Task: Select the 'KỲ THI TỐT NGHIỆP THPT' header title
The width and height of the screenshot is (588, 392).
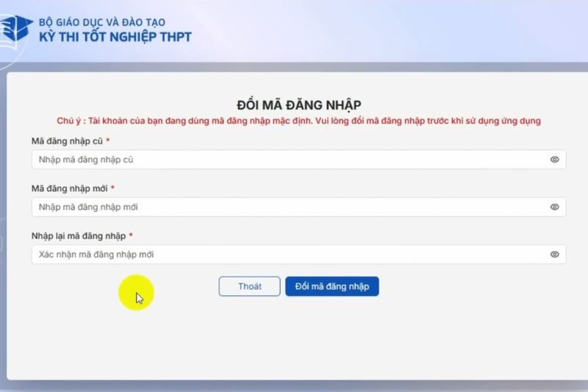Action: tap(115, 37)
